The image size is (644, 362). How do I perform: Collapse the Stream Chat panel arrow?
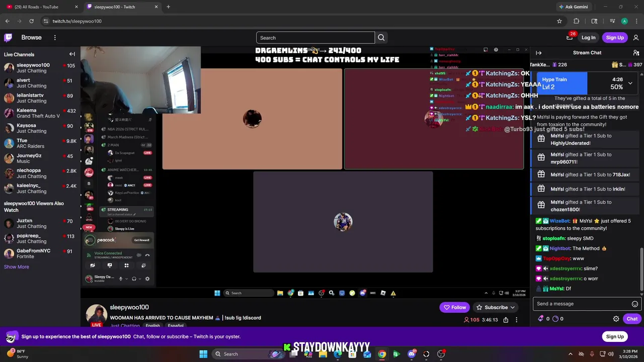coord(539,53)
